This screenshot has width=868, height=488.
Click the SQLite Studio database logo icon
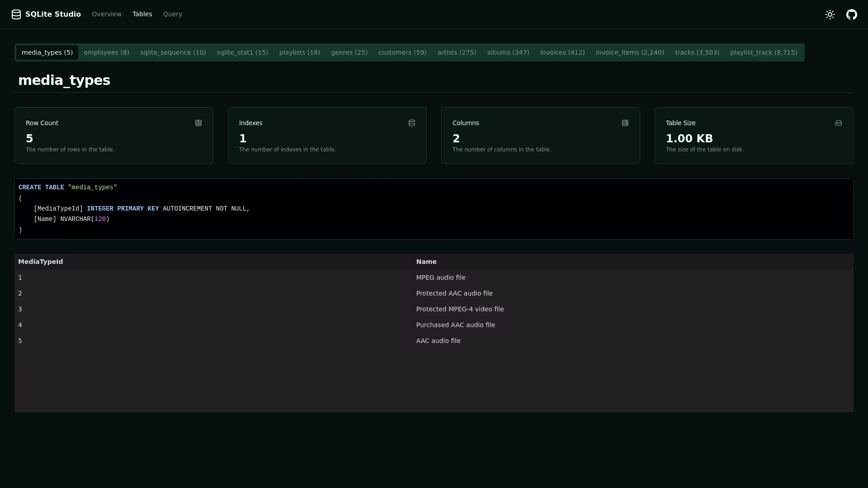16,14
